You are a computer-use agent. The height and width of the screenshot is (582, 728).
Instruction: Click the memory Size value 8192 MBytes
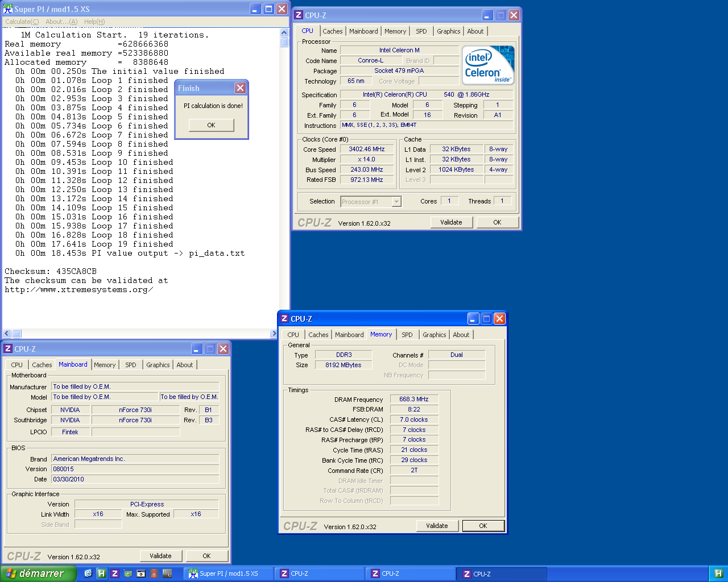[344, 365]
